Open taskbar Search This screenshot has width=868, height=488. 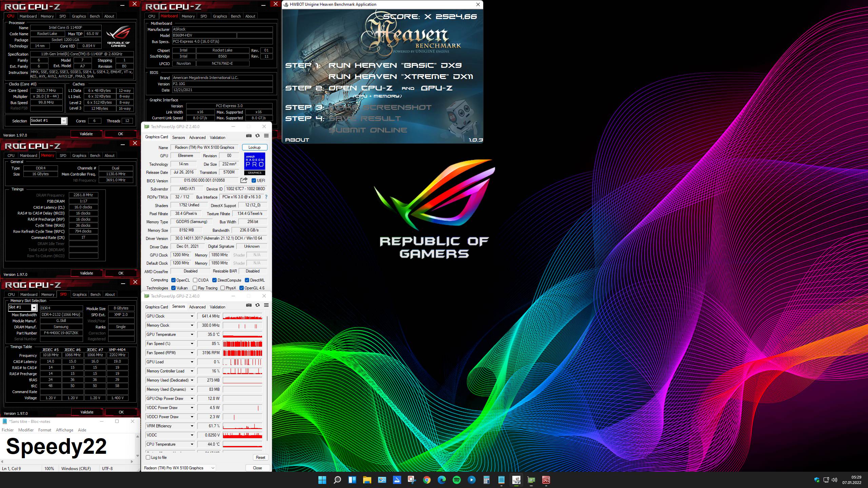[337, 480]
